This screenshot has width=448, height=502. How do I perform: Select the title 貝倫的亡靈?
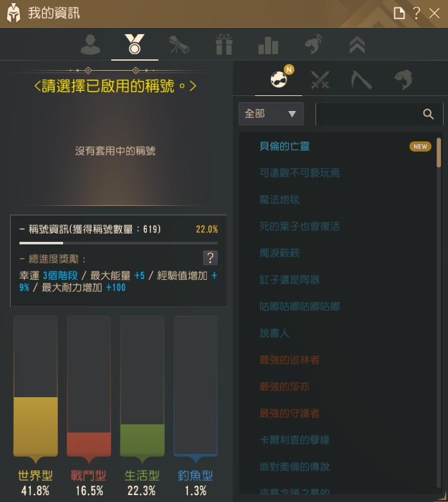pos(284,146)
